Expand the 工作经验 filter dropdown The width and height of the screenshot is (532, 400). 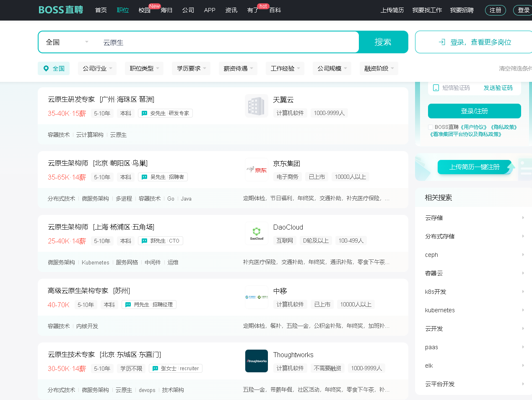coord(285,68)
